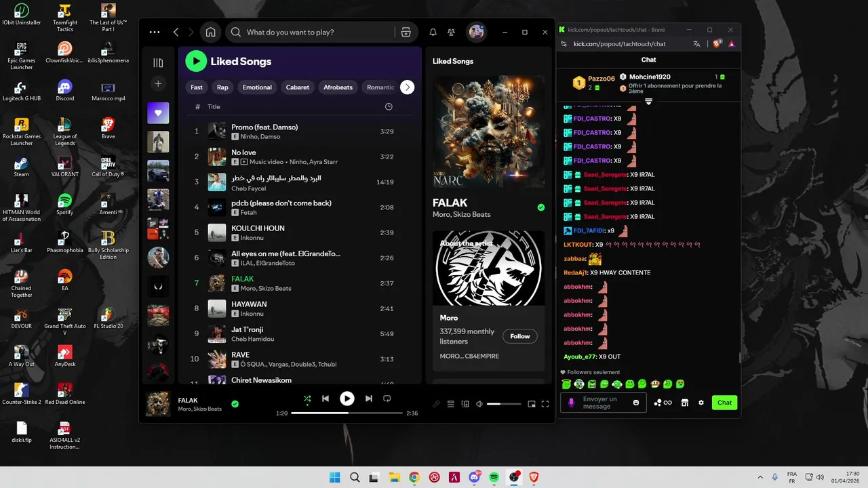Sort by duration clock icon header
868x488 pixels.
point(389,106)
